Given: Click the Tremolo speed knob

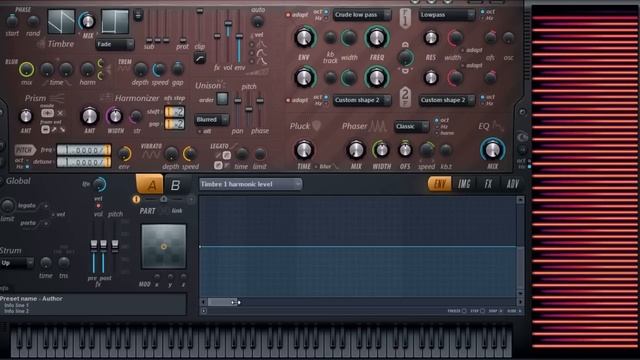Looking at the screenshot, I should (x=159, y=69).
